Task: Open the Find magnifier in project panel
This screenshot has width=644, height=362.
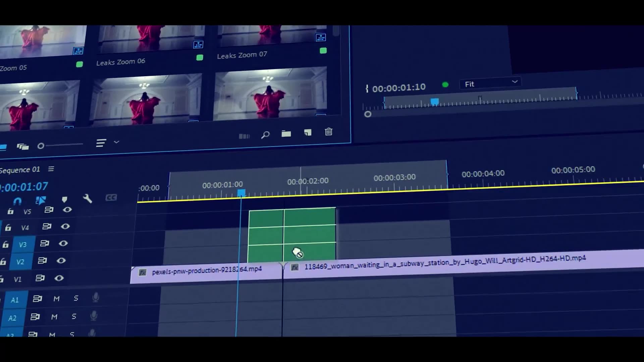Action: coord(265,135)
